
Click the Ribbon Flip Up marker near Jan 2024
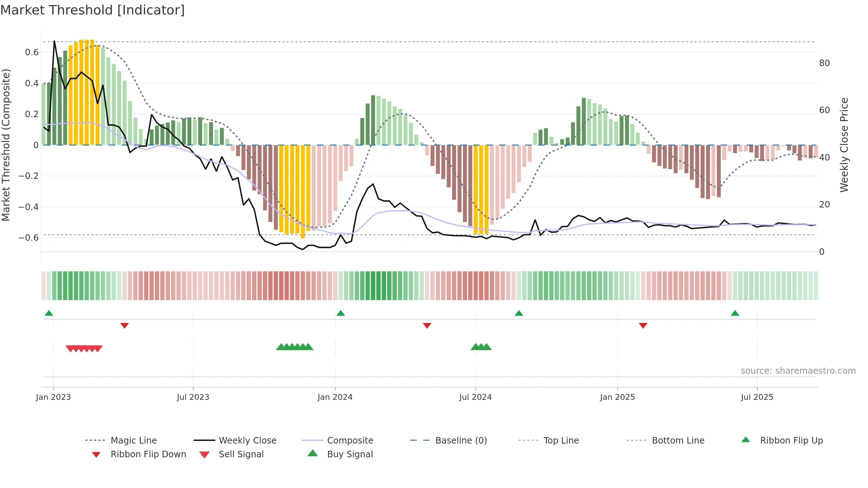[x=340, y=313]
